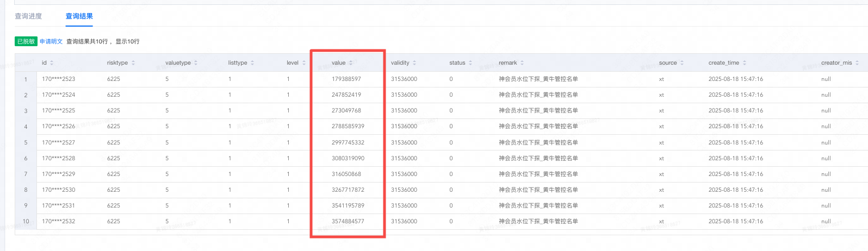This screenshot has height=251, width=868.
Task: Click id cell 170****2532
Action: 59,221
